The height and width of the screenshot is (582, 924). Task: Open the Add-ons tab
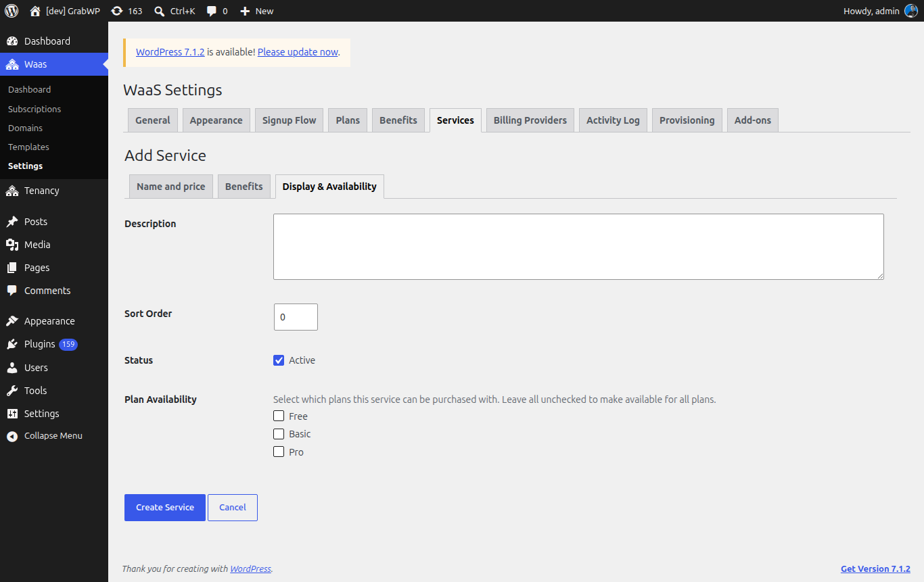[753, 120]
